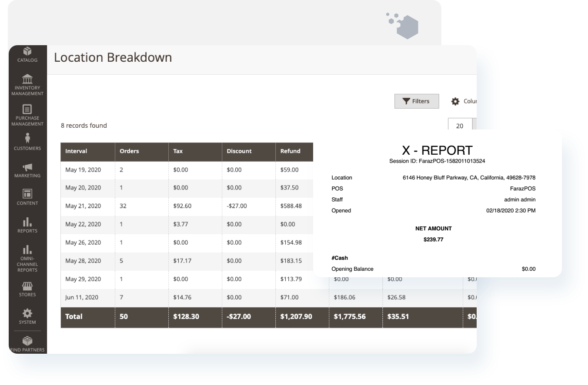Click the total tax $128.30
Screen dimensions: 588x385
click(x=186, y=317)
